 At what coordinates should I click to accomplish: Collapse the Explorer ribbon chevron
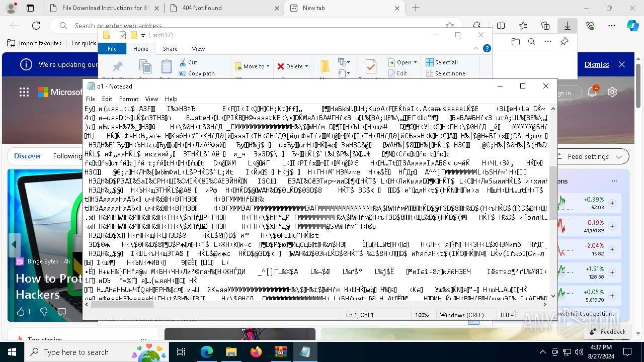pos(476,48)
